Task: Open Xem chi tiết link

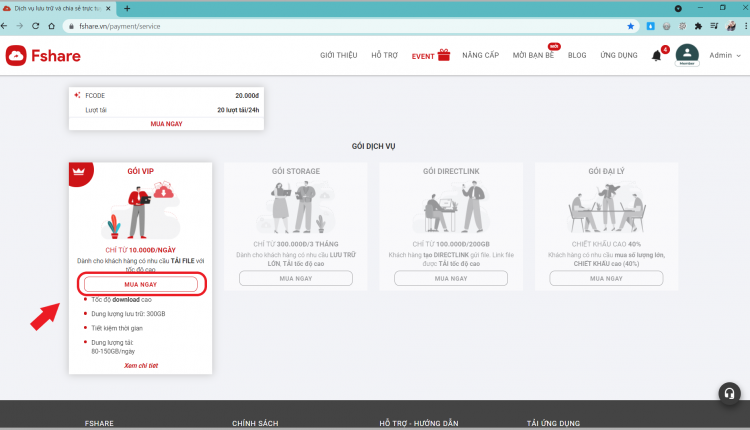Action: pyautogui.click(x=141, y=365)
